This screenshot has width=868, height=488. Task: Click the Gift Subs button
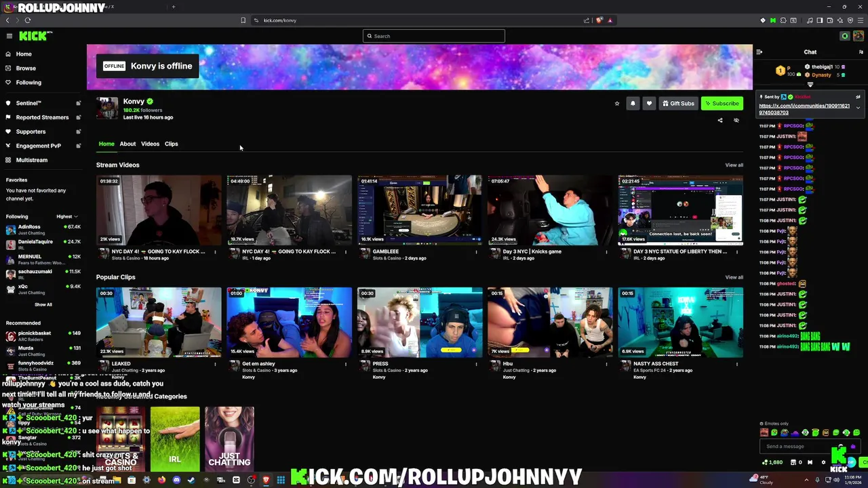pyautogui.click(x=678, y=104)
